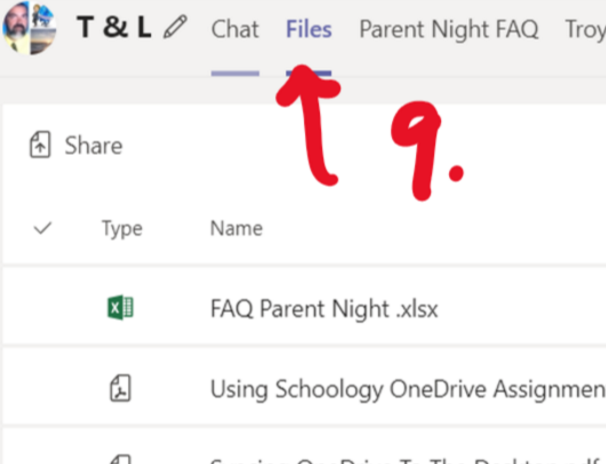This screenshot has width=606, height=464.
Task: Sort files by the Name column header
Action: tap(236, 228)
